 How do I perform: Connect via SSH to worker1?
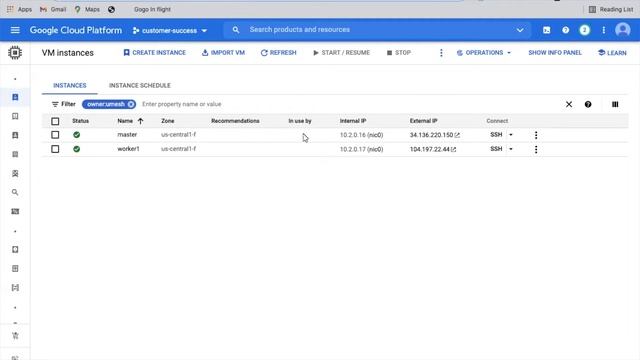pos(496,149)
